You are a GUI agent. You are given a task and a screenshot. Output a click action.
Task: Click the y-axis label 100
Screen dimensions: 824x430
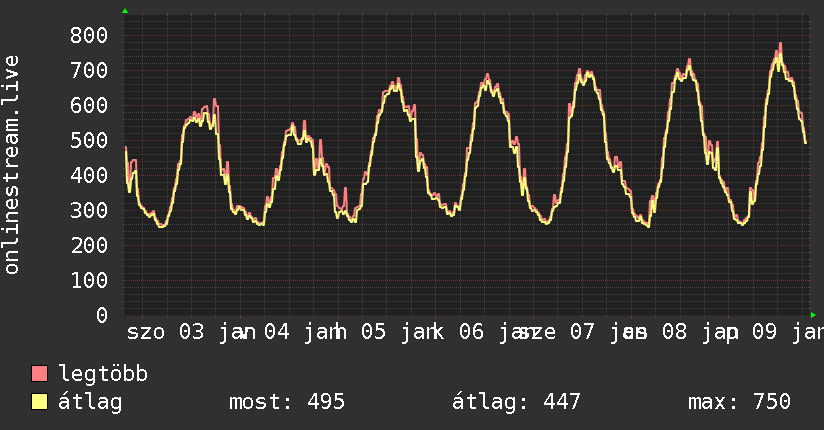pyautogui.click(x=89, y=280)
